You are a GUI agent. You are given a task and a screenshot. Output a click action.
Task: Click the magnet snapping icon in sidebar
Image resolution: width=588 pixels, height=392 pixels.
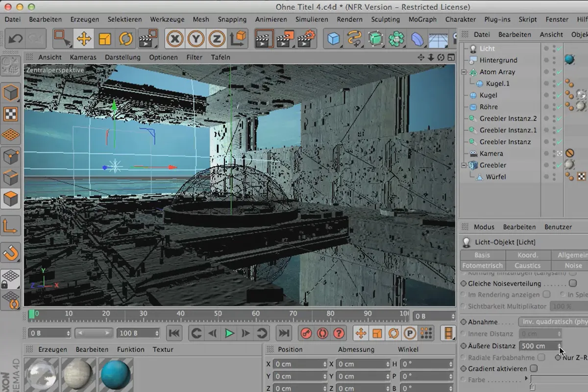point(11,253)
